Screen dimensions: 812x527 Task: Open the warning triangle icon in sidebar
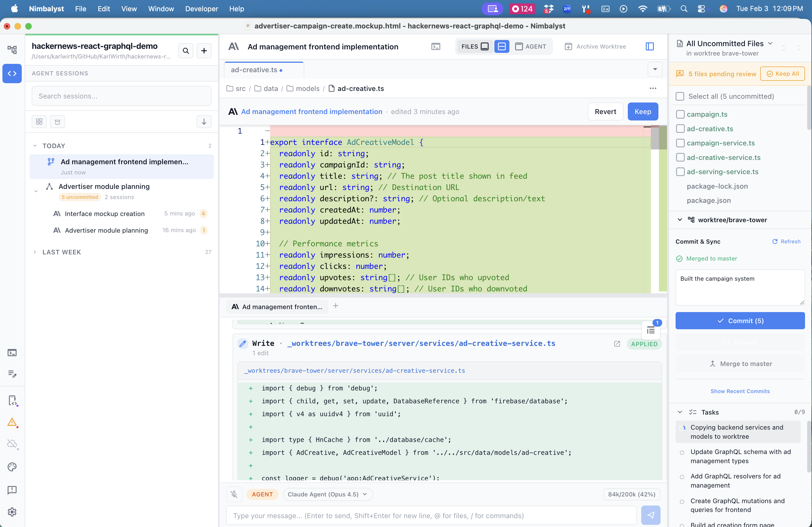[12, 422]
